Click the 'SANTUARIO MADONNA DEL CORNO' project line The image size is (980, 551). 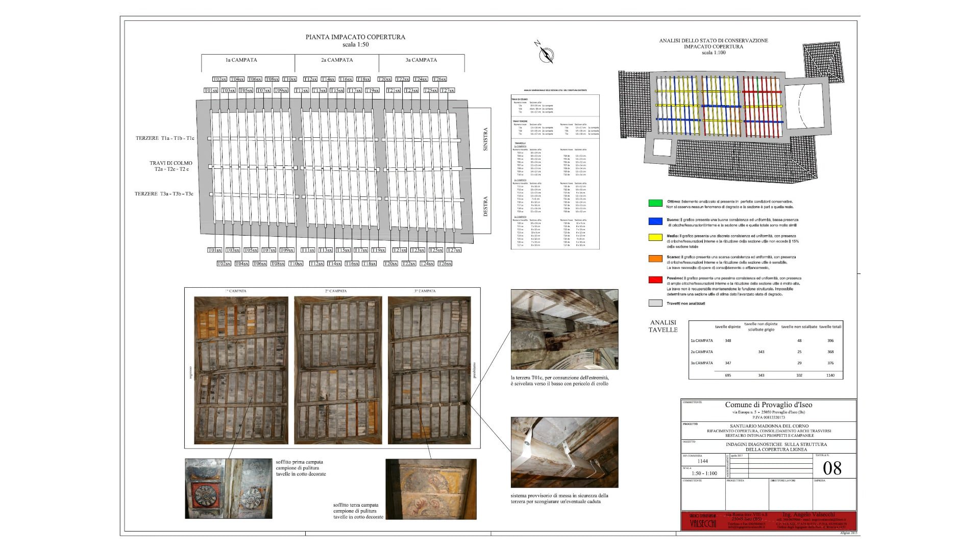[x=769, y=426]
